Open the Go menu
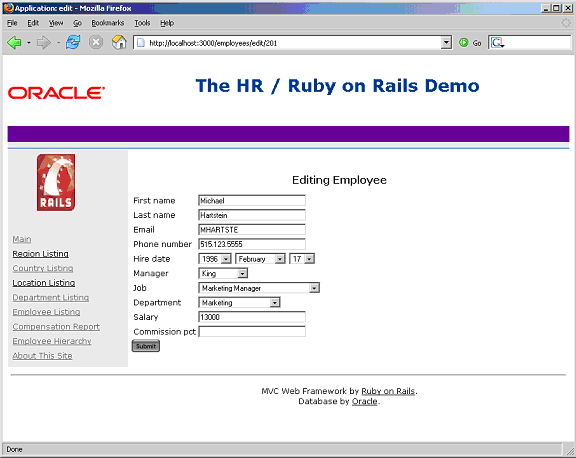576x458 pixels. coord(77,23)
